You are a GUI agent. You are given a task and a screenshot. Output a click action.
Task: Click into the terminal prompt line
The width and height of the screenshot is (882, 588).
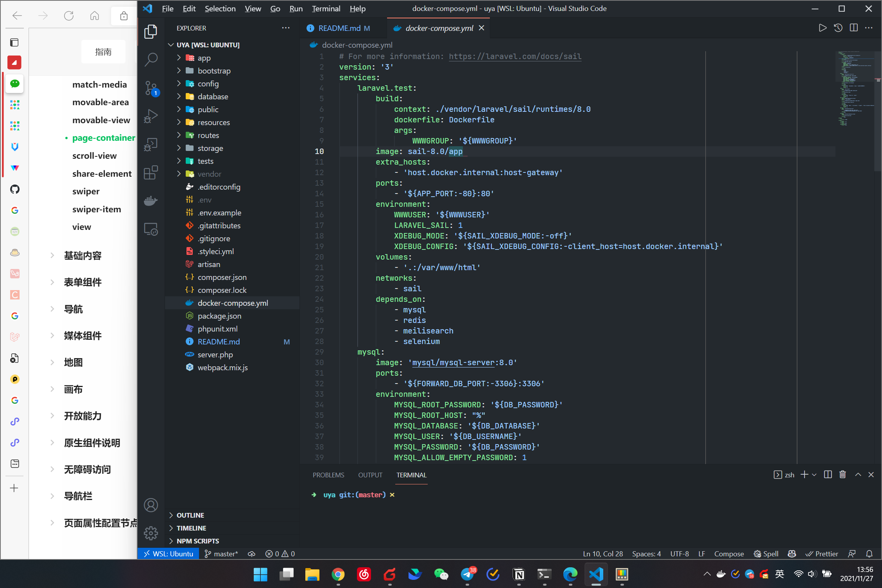tap(586, 495)
